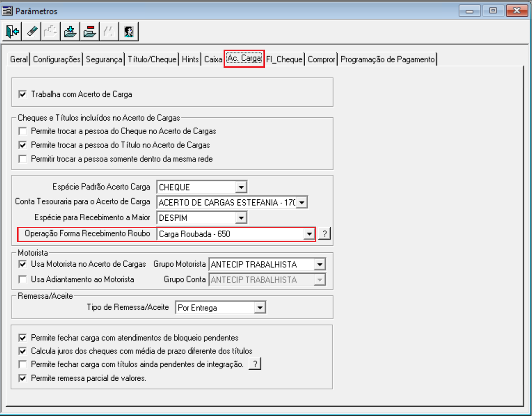The width and height of the screenshot is (532, 416).
Task: Toggle Calcula juros dos cheques checkbox
Action: pyautogui.click(x=23, y=351)
